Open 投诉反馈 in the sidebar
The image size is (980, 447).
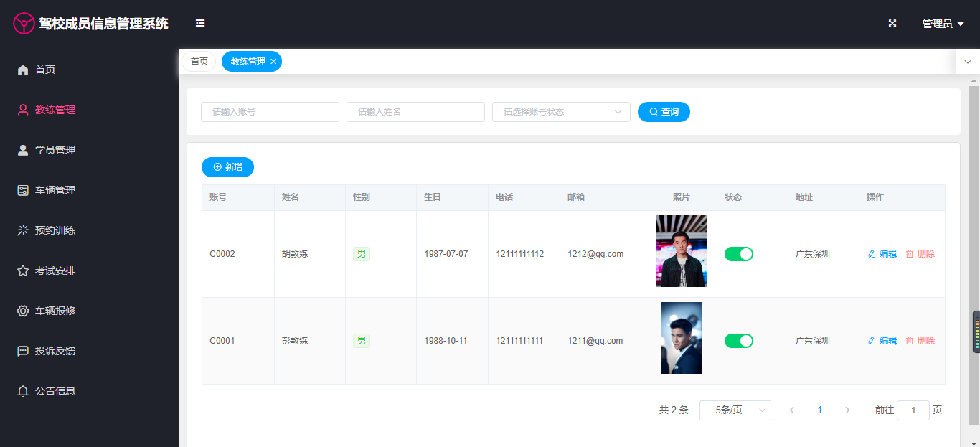[89, 351]
